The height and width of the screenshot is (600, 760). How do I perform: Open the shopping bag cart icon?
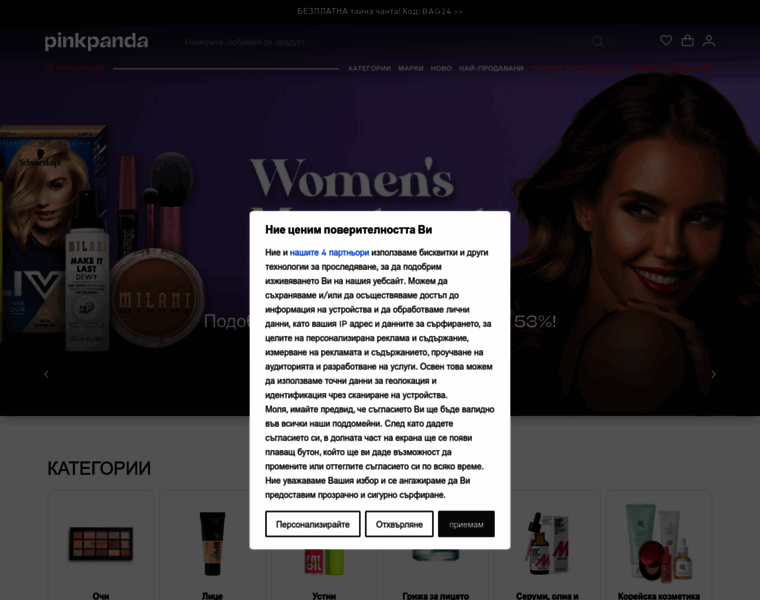687,41
